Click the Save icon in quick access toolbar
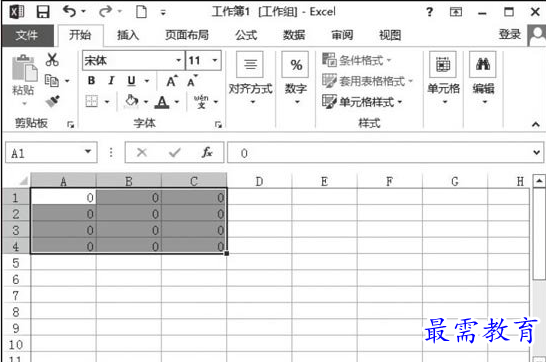Screen dimensions: 546x362 pos(43,12)
